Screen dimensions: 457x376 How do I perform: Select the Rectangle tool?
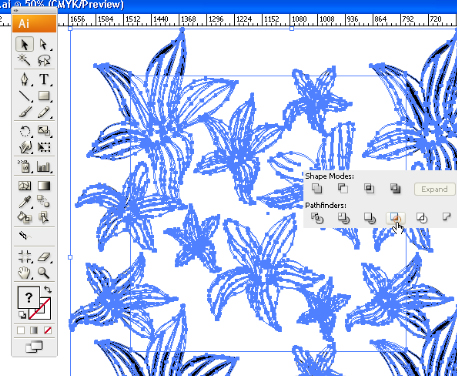click(44, 96)
